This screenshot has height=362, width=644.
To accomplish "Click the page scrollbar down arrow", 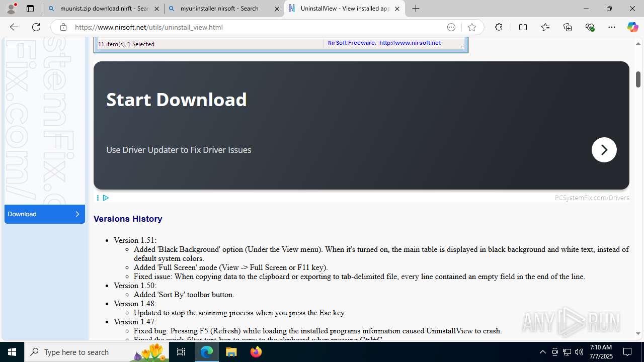I will [638, 333].
